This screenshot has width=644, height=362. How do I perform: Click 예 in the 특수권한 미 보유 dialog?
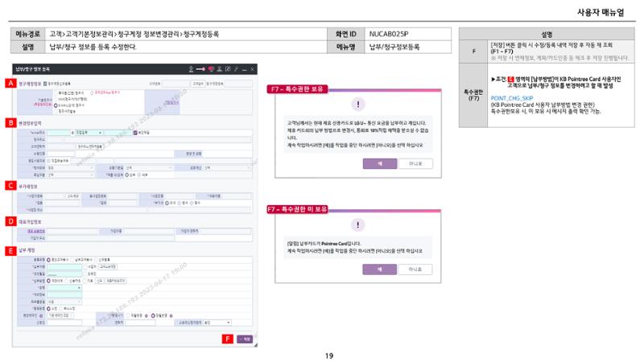[x=379, y=269]
